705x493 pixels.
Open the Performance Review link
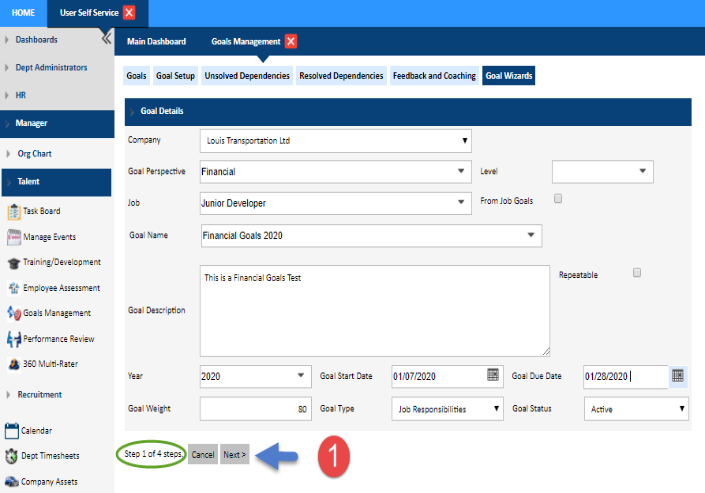coord(59,339)
